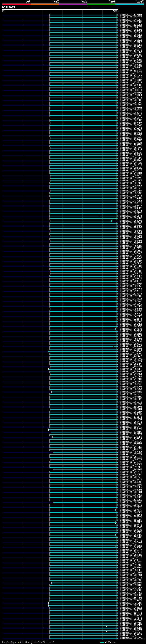The height and width of the screenshot is (644, 146).
Task: Select hit UniRef100_B8XXI0
Action: coord(131,90)
